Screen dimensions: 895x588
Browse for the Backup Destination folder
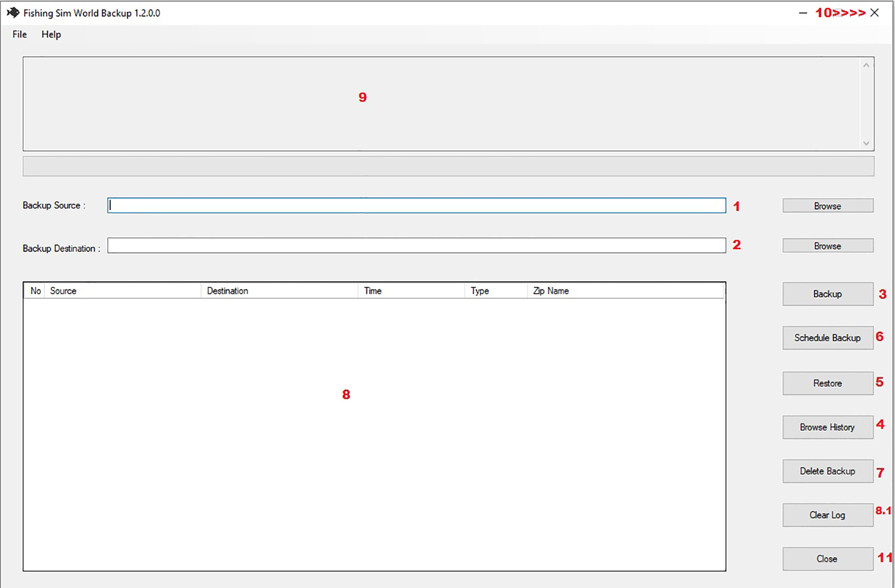pyautogui.click(x=828, y=246)
